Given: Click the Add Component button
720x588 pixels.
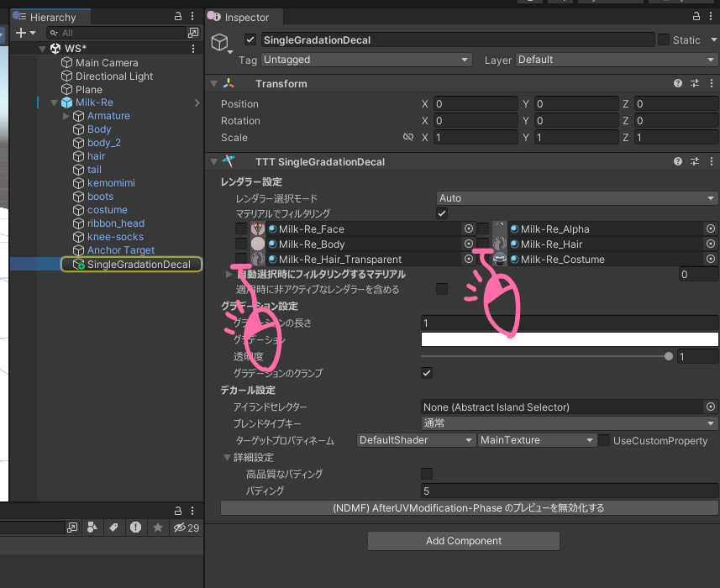Looking at the screenshot, I should (463, 541).
